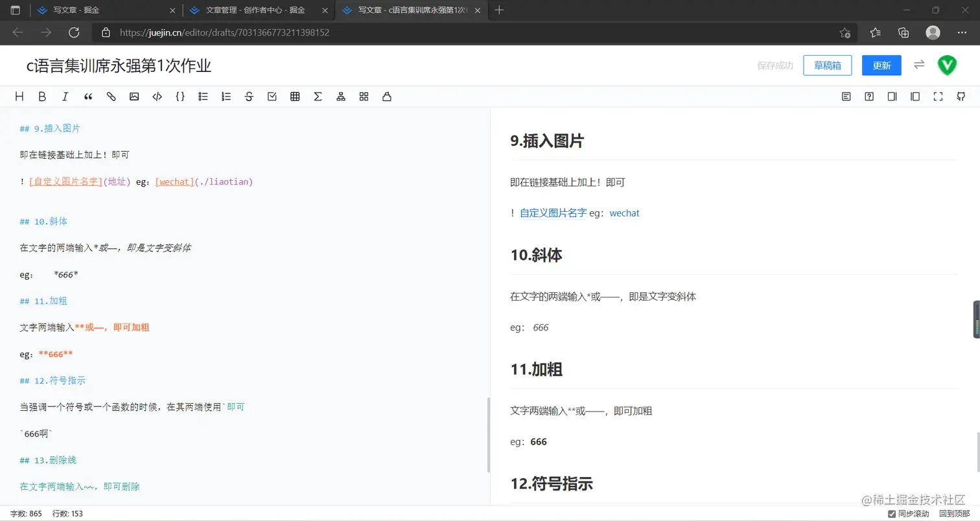Show the table of contents panel
Viewport: 980px width, 521px height.
point(846,97)
